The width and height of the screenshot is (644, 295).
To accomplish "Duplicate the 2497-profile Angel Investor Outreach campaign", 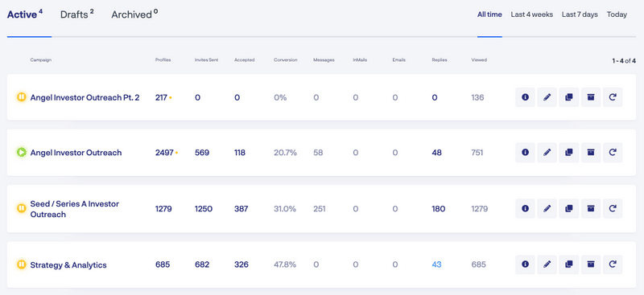I will click(x=569, y=152).
